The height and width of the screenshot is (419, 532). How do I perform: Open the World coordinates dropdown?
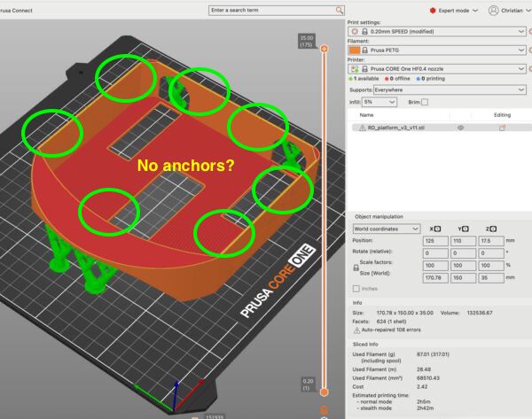pyautogui.click(x=387, y=229)
